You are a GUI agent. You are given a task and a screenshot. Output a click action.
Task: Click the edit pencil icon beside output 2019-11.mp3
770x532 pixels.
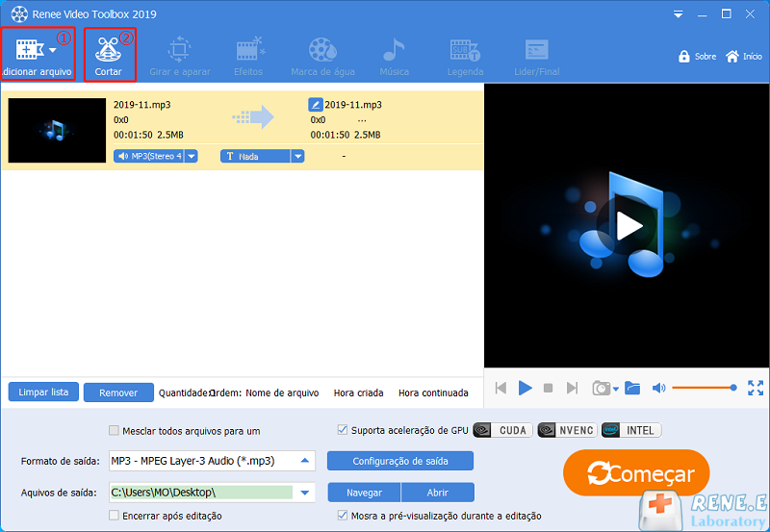tap(316, 105)
